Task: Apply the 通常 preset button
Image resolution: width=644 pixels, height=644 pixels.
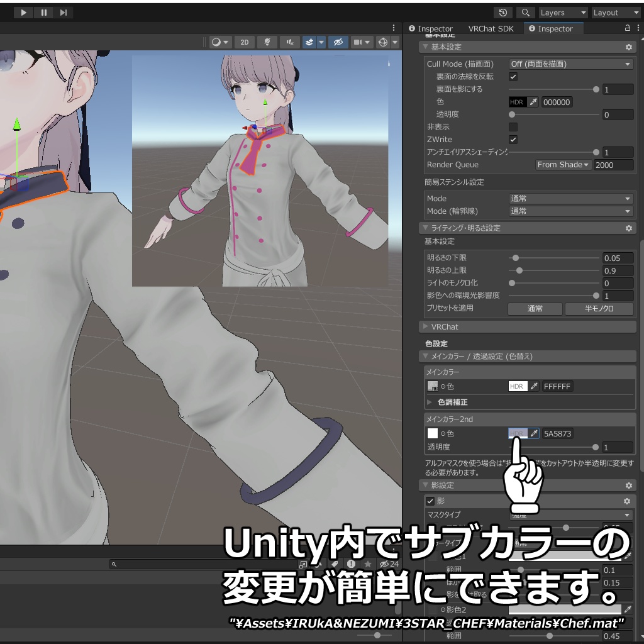Action: (535, 309)
